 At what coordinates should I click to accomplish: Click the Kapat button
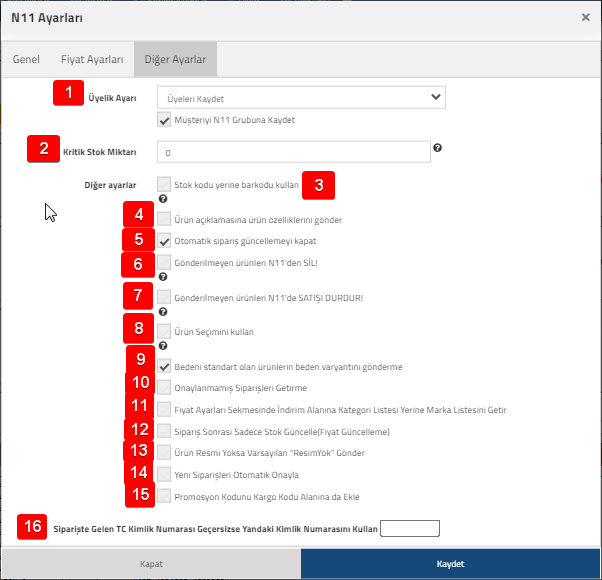pos(151,563)
